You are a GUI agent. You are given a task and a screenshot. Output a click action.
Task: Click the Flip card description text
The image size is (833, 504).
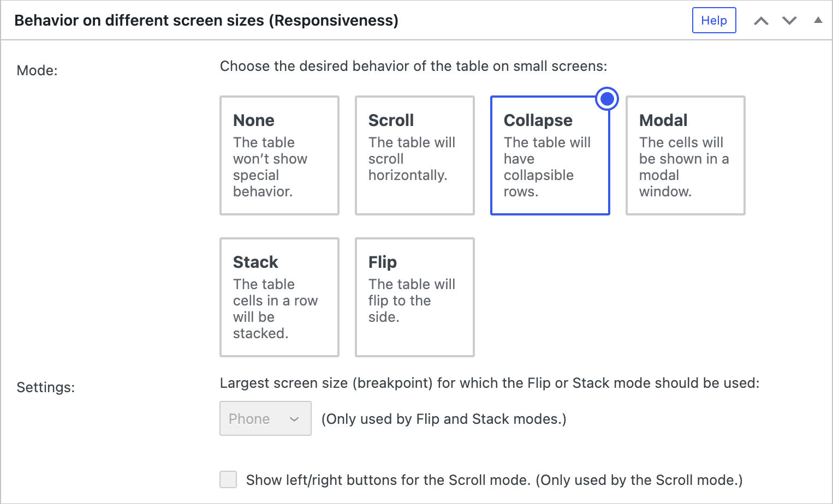412,300
